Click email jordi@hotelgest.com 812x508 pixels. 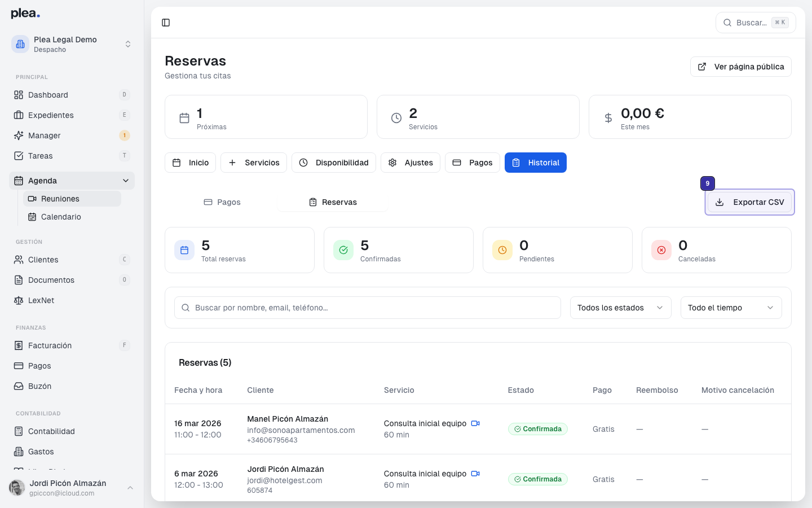coord(285,480)
